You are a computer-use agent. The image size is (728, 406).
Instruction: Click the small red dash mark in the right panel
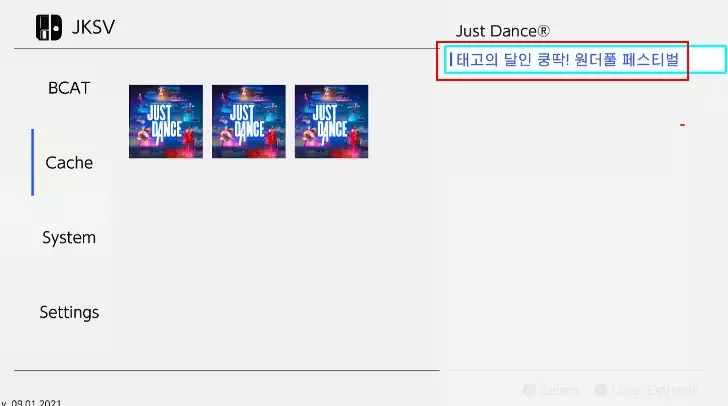click(682, 125)
